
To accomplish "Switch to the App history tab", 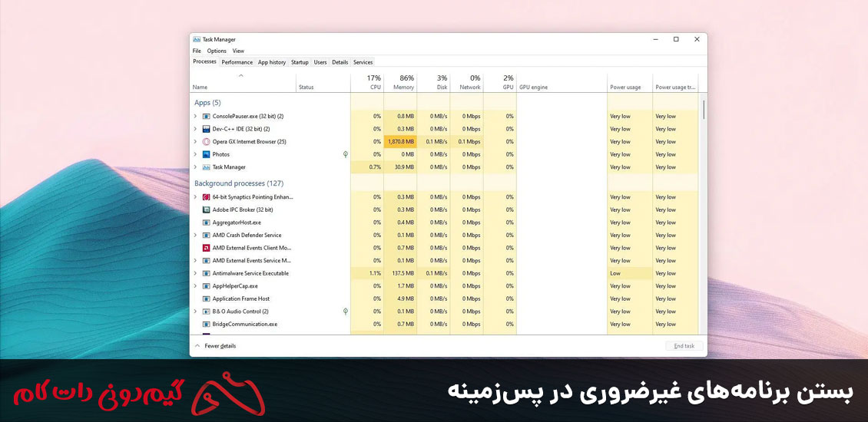I will pyautogui.click(x=272, y=62).
